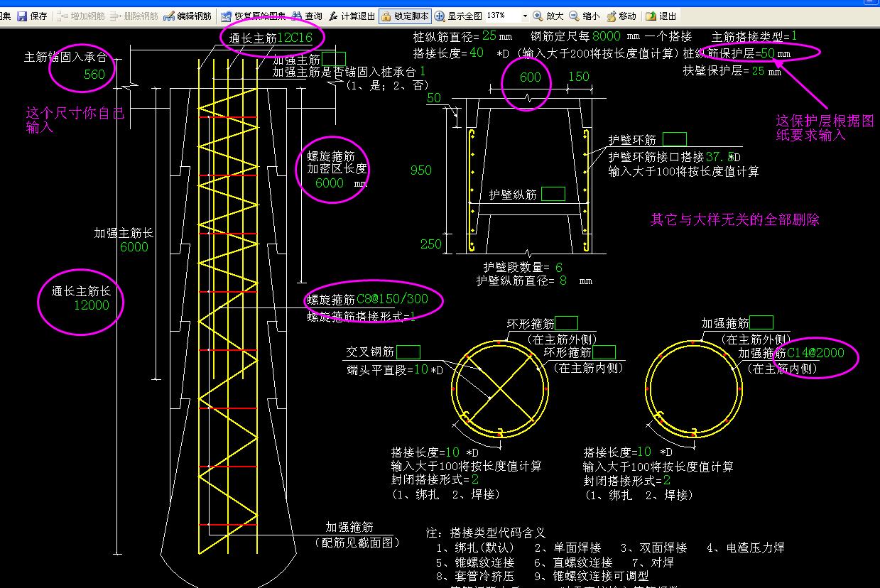Screen dimensions: 880x588
Task: Click the empty 护壁环筋 input box
Action: tap(675, 139)
